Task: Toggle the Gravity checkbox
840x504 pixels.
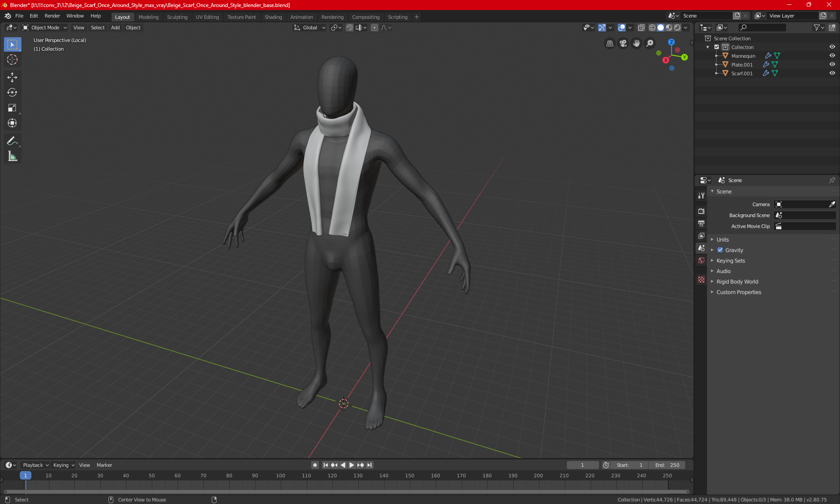Action: [x=720, y=250]
